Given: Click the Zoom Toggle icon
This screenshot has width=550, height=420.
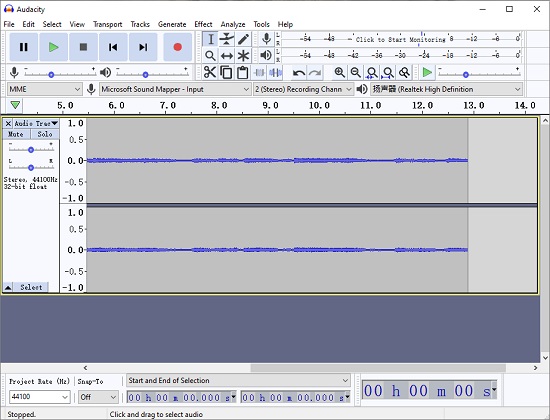Looking at the screenshot, I should [x=404, y=73].
